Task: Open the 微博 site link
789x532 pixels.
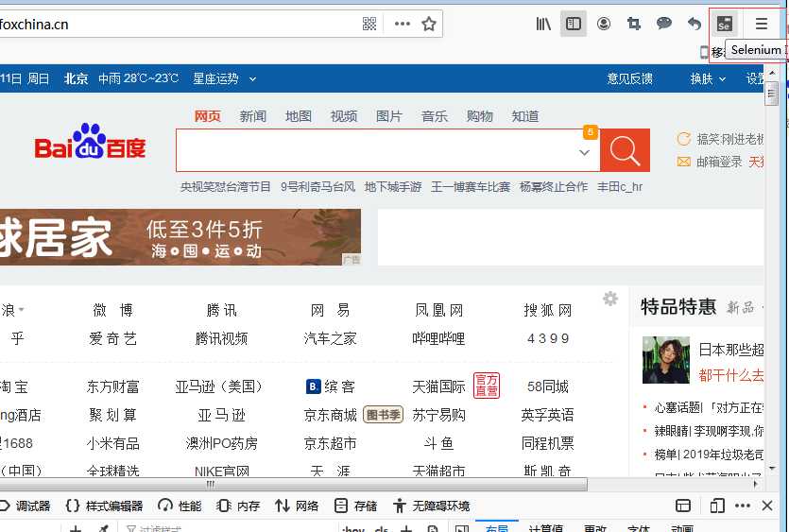Action: (112, 310)
